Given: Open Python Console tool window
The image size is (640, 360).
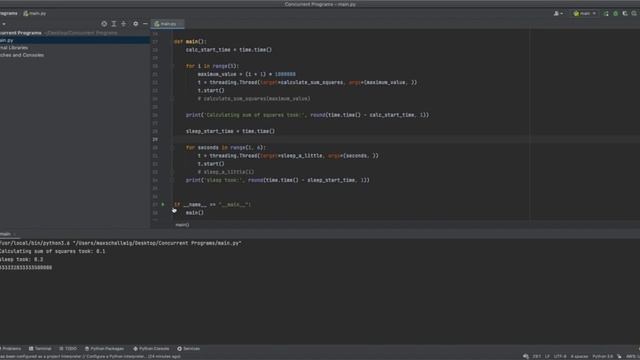Looking at the screenshot, I should (x=151, y=349).
